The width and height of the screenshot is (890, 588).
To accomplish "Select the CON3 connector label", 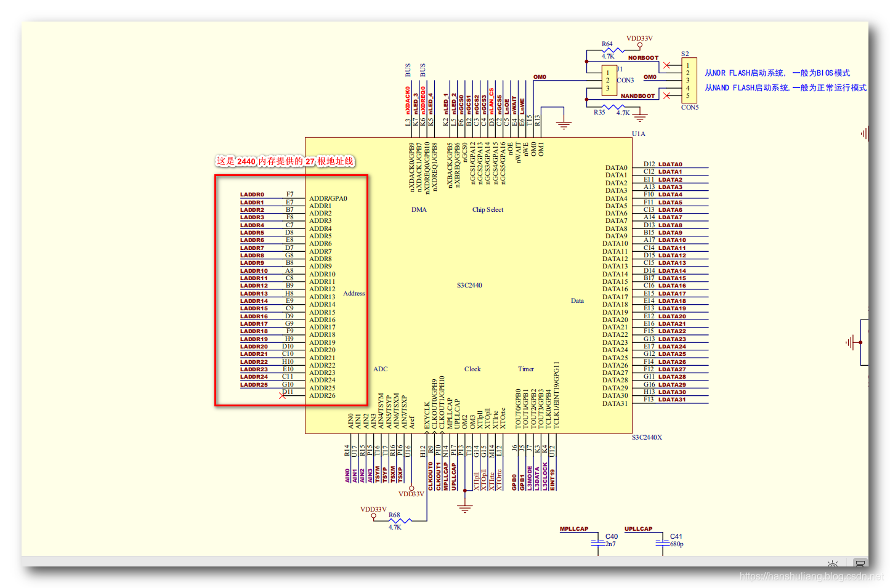I will pyautogui.click(x=625, y=80).
